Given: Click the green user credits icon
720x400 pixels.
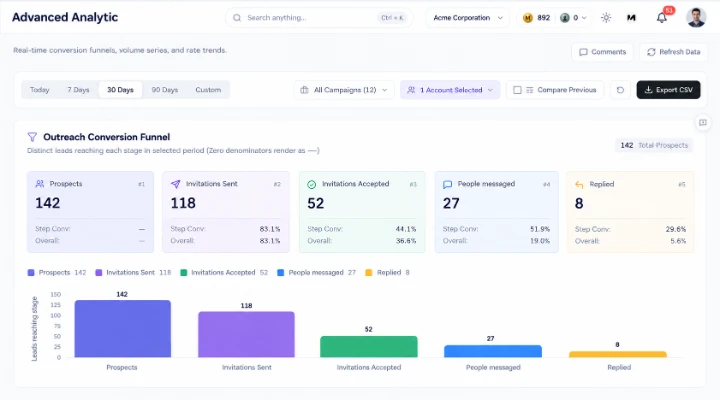Looking at the screenshot, I should 565,18.
